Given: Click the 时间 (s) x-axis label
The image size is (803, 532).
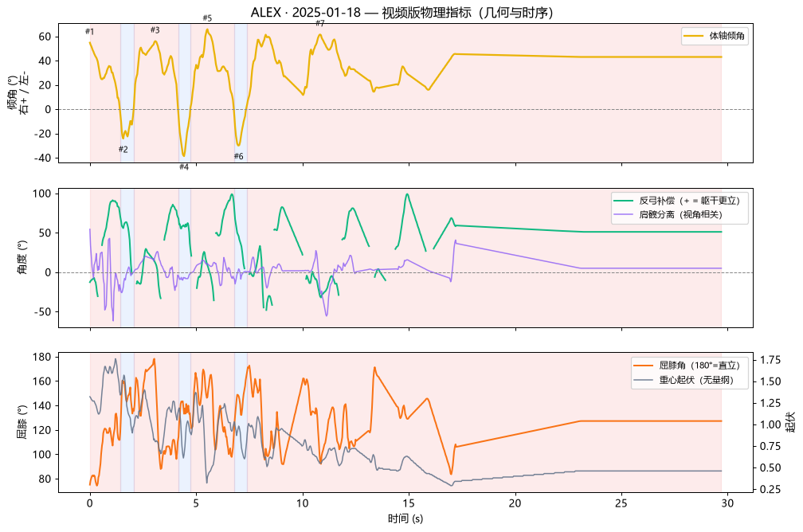Looking at the screenshot, I should pyautogui.click(x=405, y=518).
